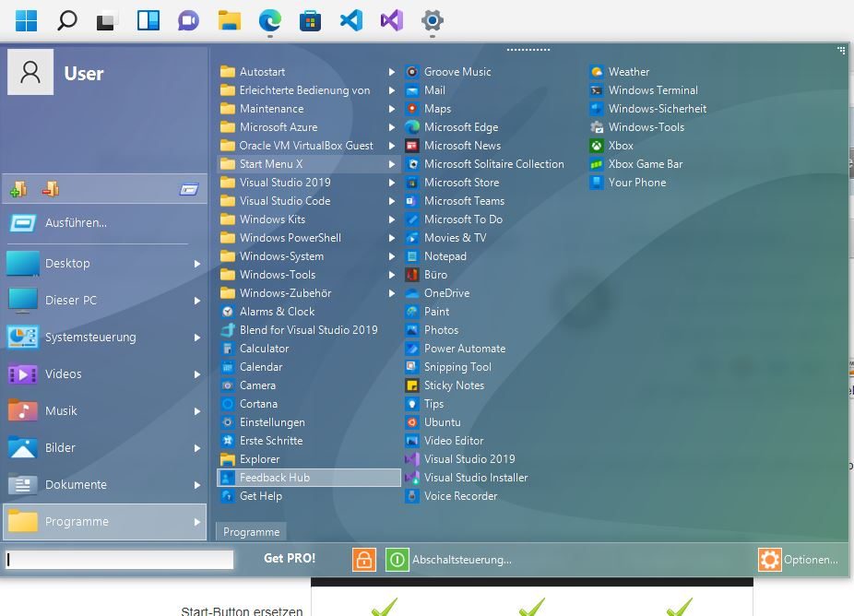Image resolution: width=854 pixels, height=616 pixels.
Task: Click the resize grip at top-right corner
Action: click(x=841, y=51)
